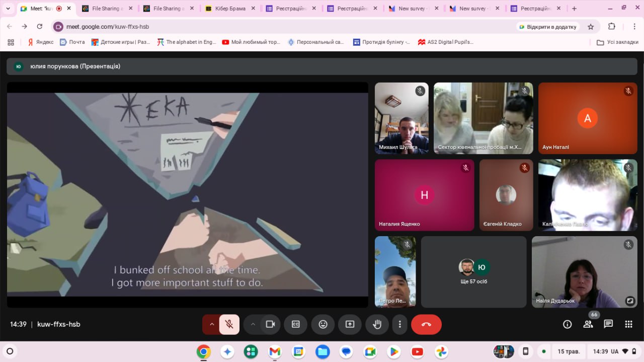
Task: Open Play Store from the shelf
Action: (x=393, y=351)
